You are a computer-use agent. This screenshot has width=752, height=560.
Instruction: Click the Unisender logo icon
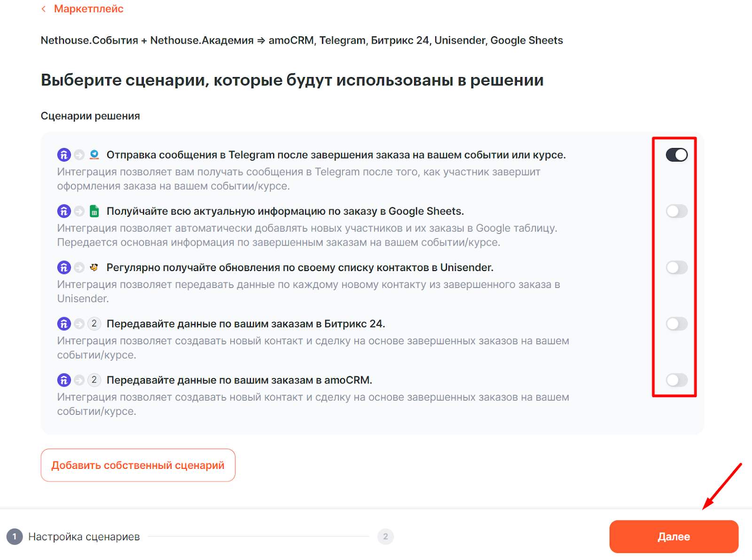pyautogui.click(x=94, y=267)
